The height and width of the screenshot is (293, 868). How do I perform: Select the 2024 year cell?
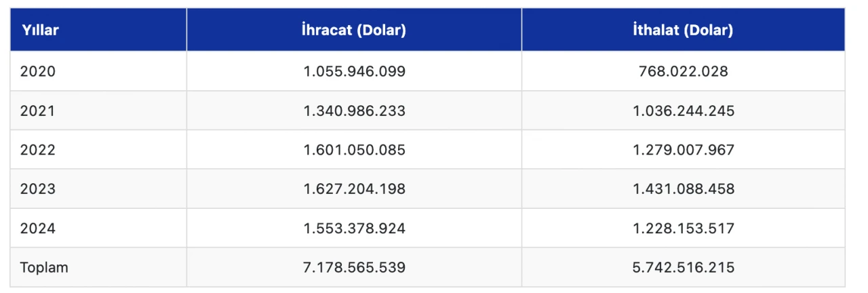pos(38,229)
